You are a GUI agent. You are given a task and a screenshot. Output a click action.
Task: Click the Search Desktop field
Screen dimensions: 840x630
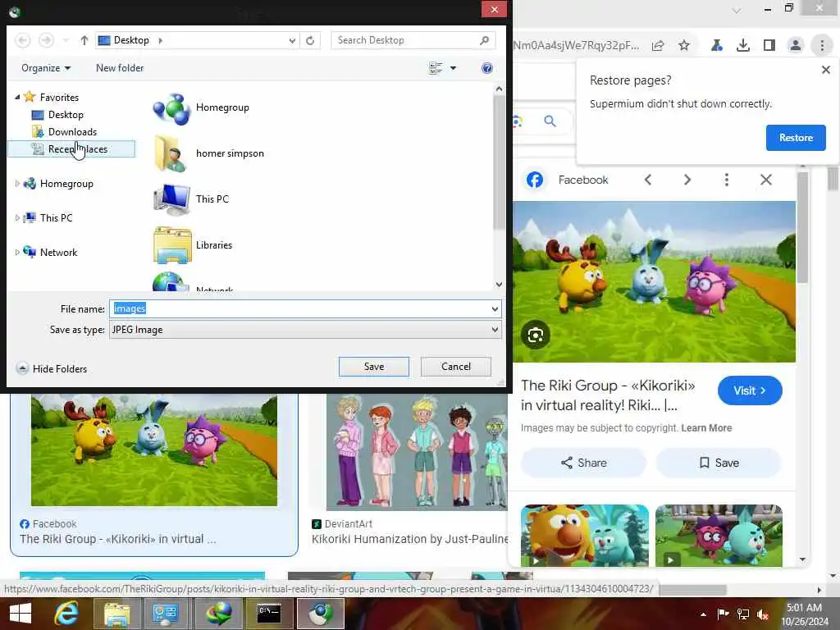413,40
